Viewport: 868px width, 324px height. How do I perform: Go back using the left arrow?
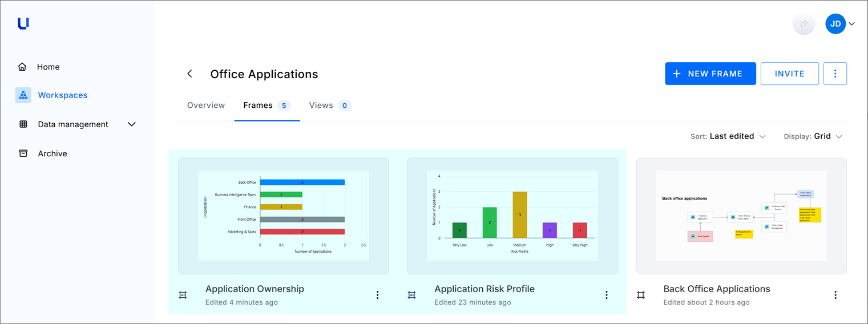(190, 74)
